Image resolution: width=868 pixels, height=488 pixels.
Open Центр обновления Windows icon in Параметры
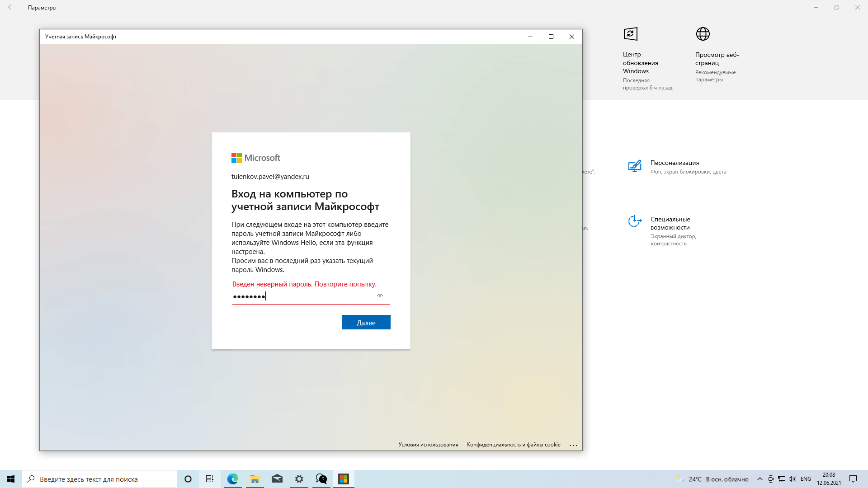pos(631,34)
